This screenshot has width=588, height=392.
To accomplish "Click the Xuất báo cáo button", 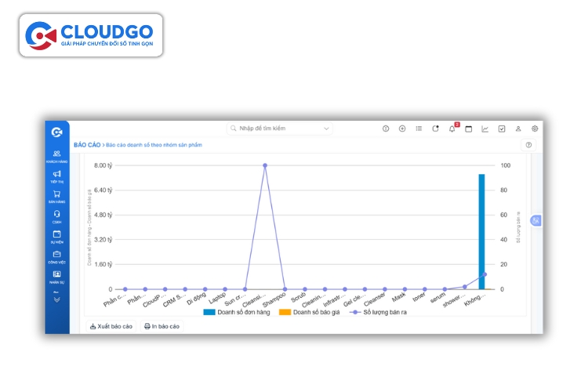I will 111,326.
